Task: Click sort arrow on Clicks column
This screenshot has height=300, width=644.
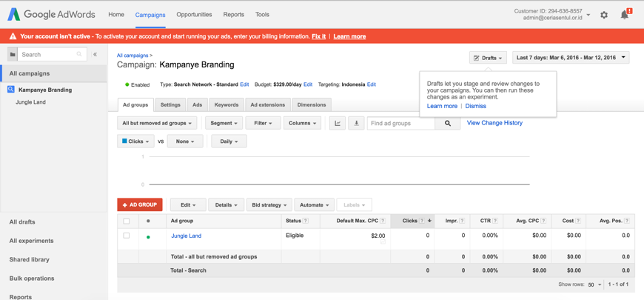Action: coord(429,221)
